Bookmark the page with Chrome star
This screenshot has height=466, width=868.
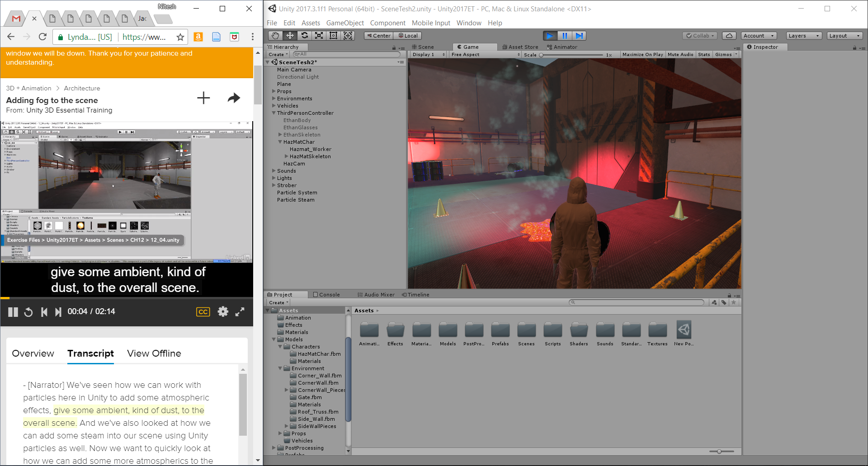point(180,37)
